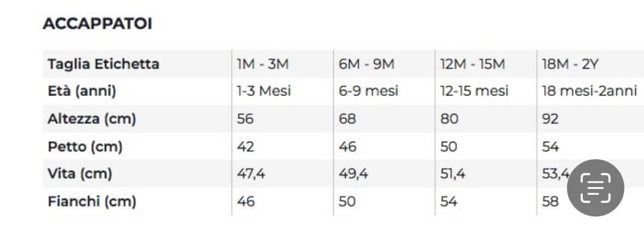Select the 6M - 9M size column header

[367, 64]
